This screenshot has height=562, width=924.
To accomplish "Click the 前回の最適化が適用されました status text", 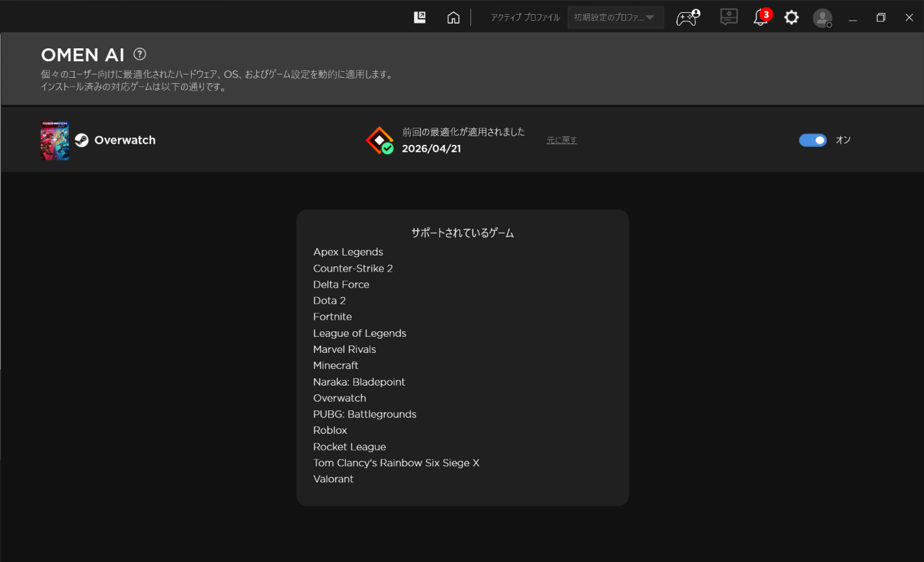I will [464, 132].
